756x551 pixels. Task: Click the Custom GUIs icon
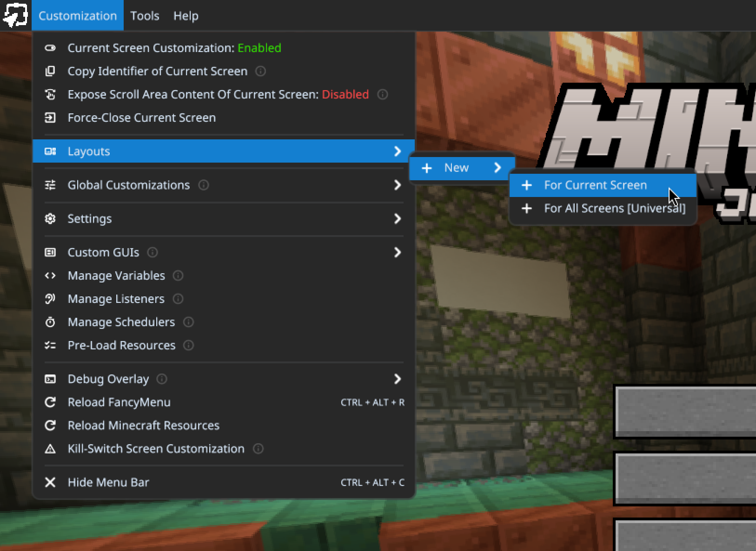pos(50,252)
